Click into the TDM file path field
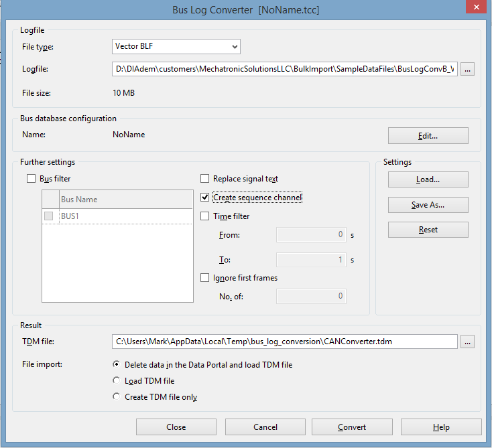 click(284, 342)
